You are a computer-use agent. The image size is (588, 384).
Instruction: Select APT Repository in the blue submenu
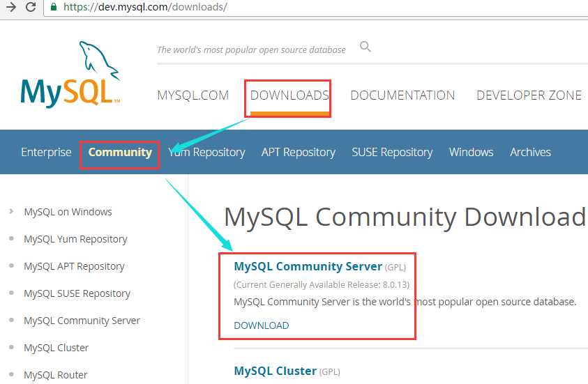point(299,152)
